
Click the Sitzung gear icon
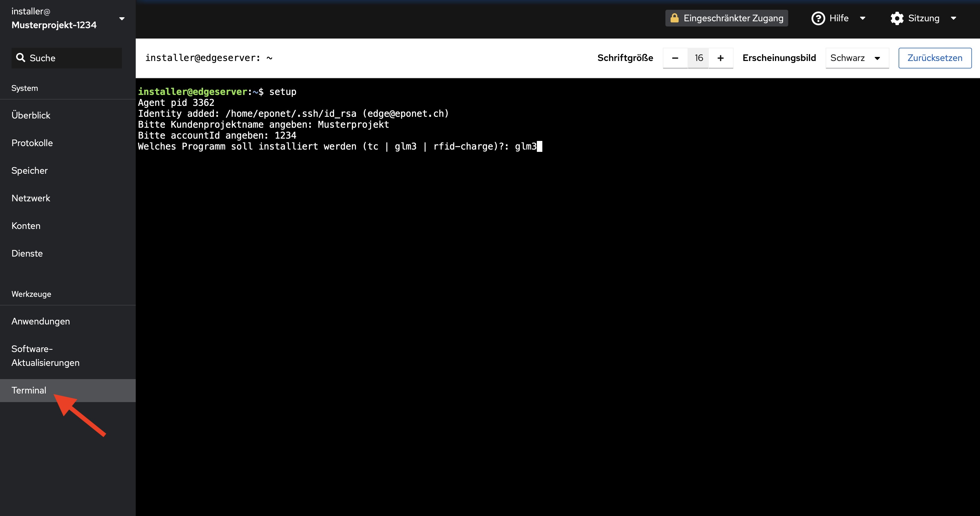point(897,18)
